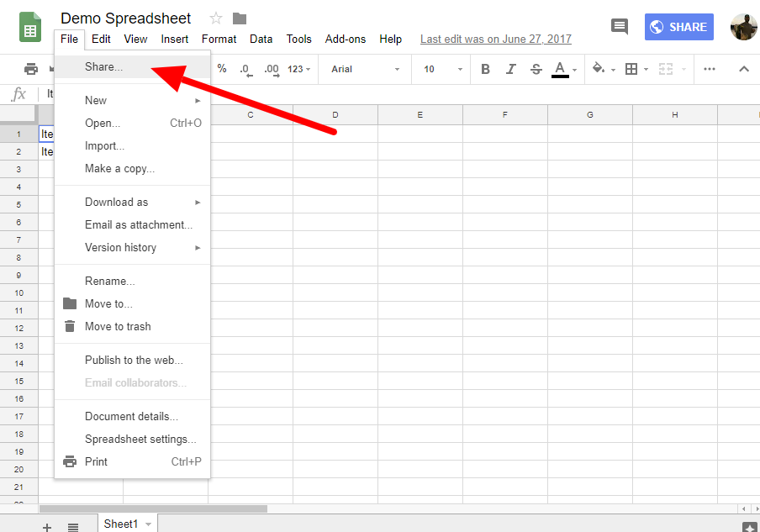Screen dimensions: 760x532
Task: Toggle italic formatting
Action: 510,69
